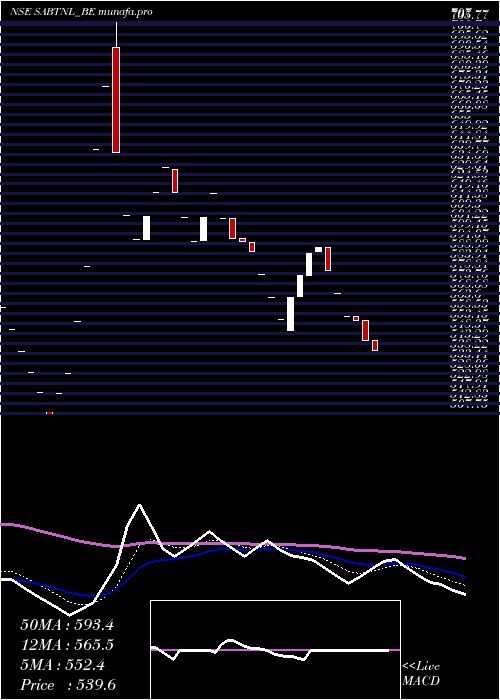Click the tallest red candlestick near the top
Viewport: 500px width, 700px height.
point(116,100)
